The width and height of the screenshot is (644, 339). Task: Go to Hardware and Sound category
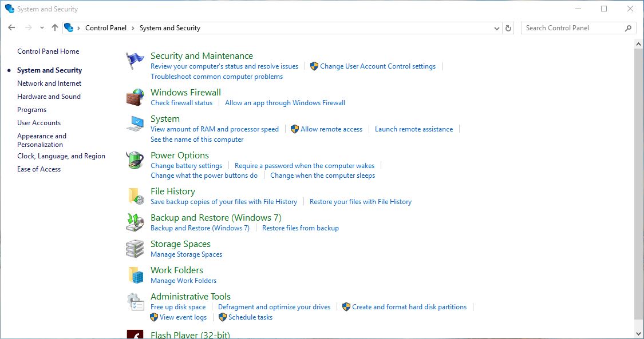pos(49,97)
